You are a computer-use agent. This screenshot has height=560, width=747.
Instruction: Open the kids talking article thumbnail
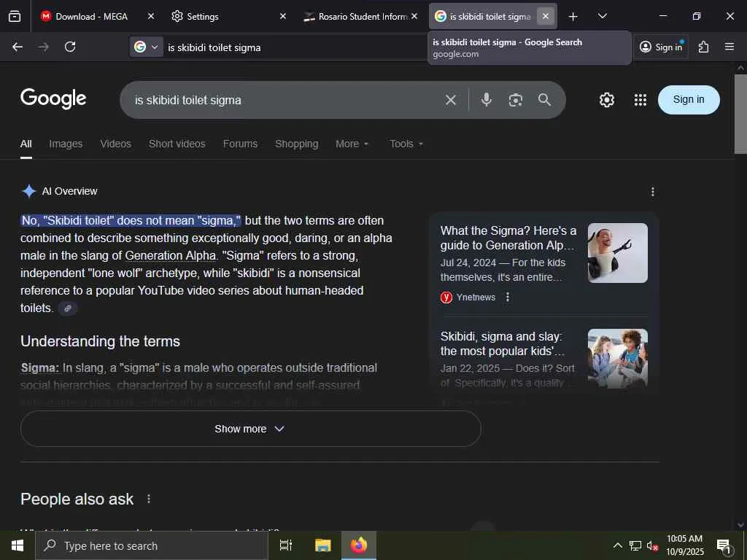tap(617, 359)
